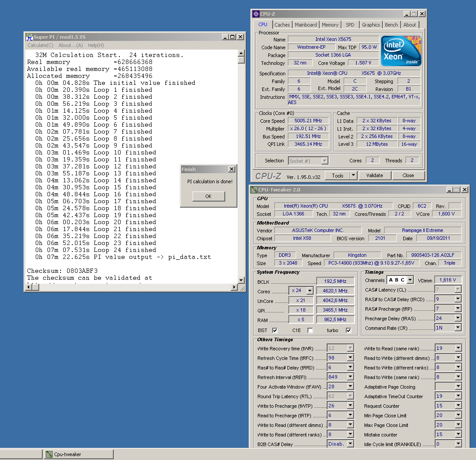Click OK in the Finish dialog
This screenshot has width=476, height=460.
209,196
